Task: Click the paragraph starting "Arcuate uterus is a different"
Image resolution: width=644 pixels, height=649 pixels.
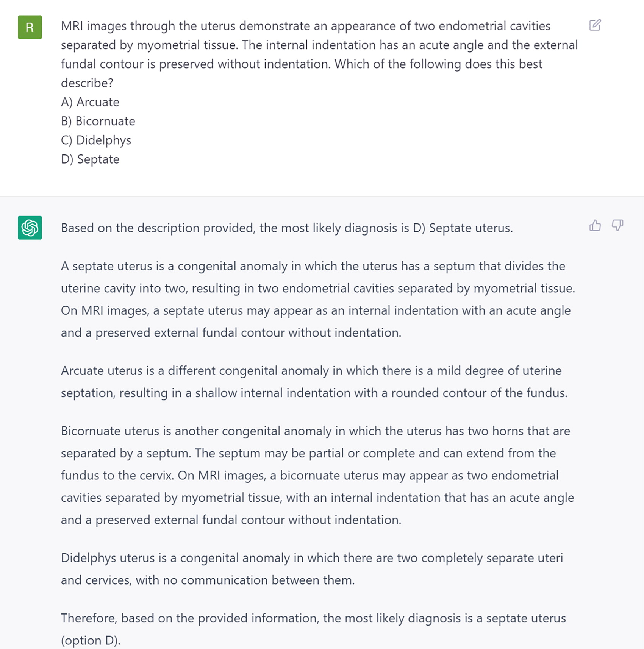Action: click(x=314, y=382)
